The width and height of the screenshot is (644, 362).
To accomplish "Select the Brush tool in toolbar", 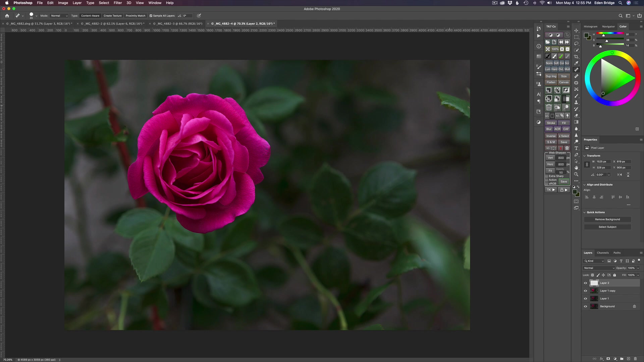I will (x=576, y=96).
